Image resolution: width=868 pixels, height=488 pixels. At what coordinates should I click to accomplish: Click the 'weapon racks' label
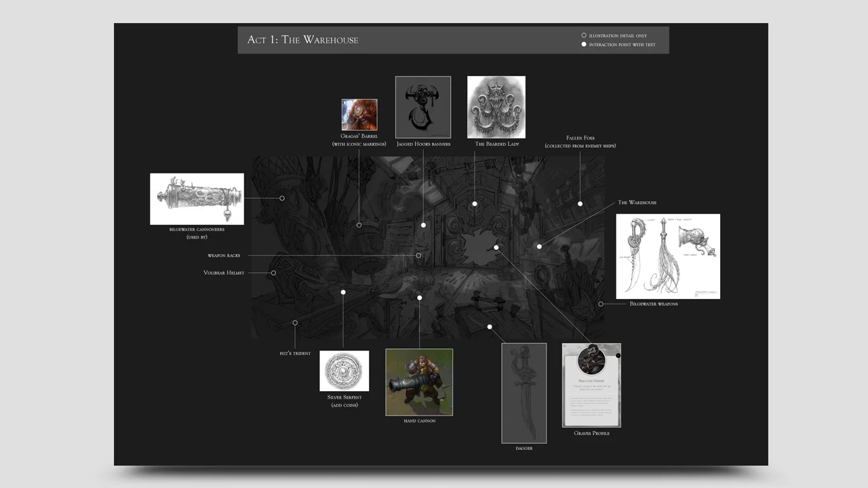[x=224, y=256]
